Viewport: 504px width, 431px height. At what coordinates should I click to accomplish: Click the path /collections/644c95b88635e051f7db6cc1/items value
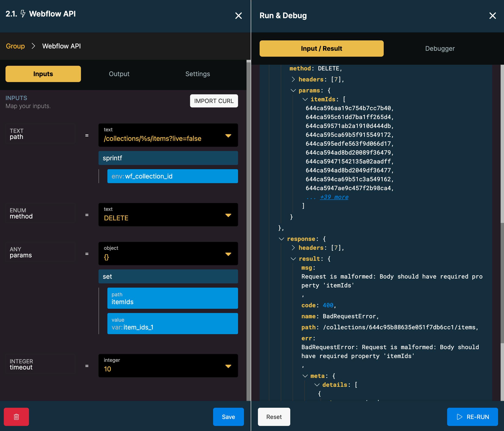click(399, 327)
